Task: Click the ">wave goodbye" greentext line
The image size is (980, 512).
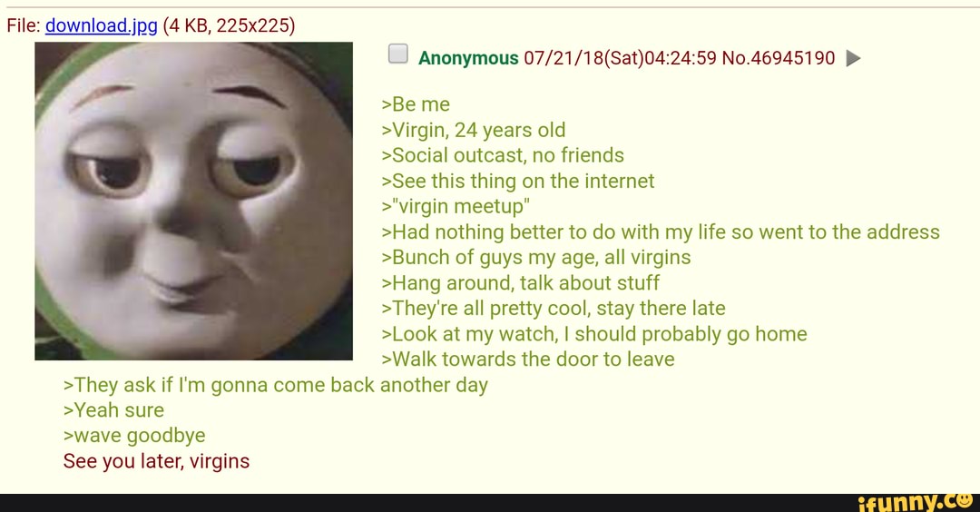Action: pyautogui.click(x=134, y=436)
